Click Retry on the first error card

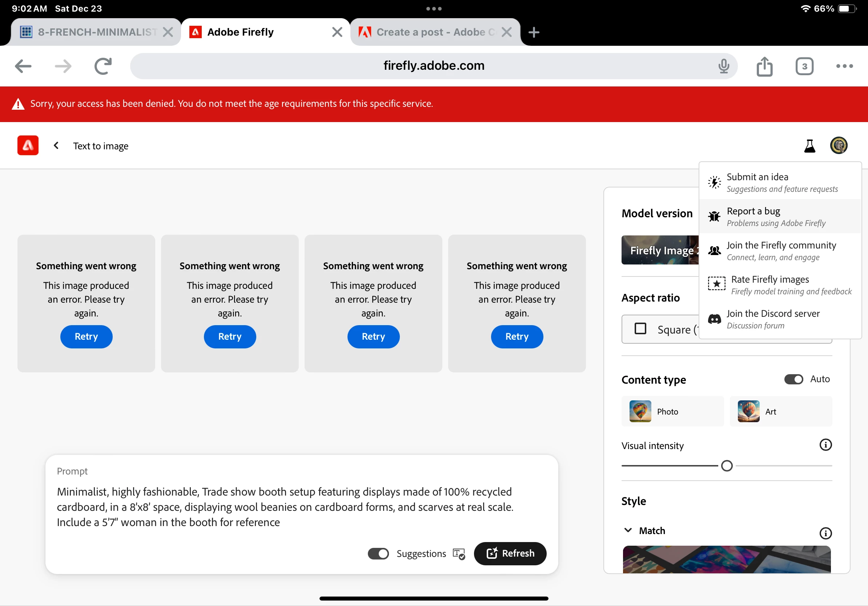(86, 337)
